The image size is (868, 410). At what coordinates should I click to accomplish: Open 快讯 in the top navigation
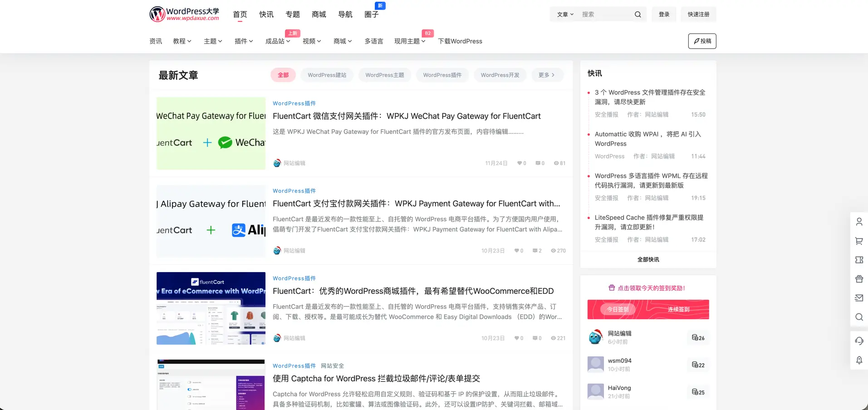point(266,15)
